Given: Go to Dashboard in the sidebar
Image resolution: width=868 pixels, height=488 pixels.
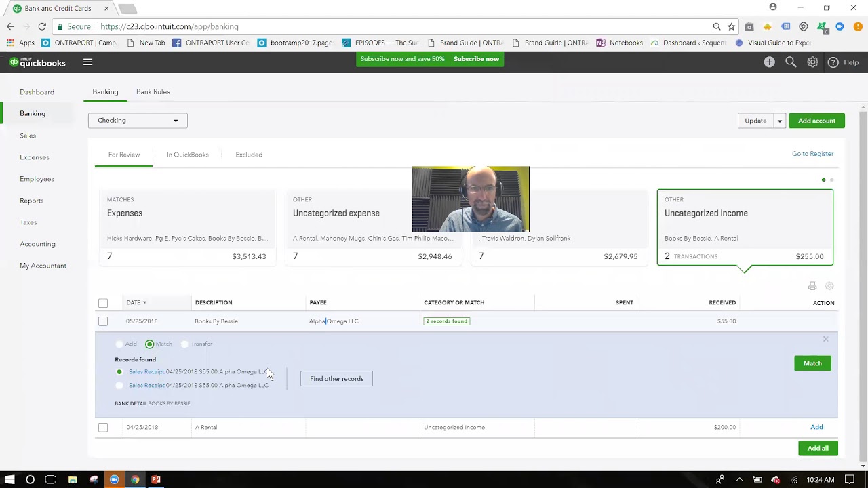Looking at the screenshot, I should (x=37, y=92).
